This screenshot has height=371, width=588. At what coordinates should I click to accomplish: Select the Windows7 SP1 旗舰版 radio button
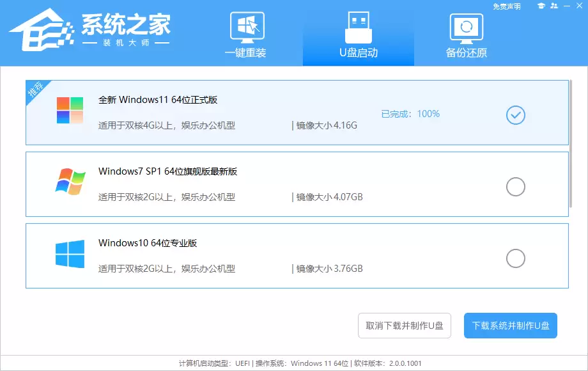515,187
